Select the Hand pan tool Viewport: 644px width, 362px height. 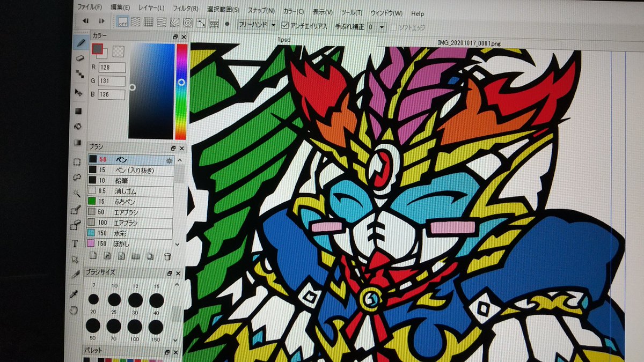coord(74,309)
